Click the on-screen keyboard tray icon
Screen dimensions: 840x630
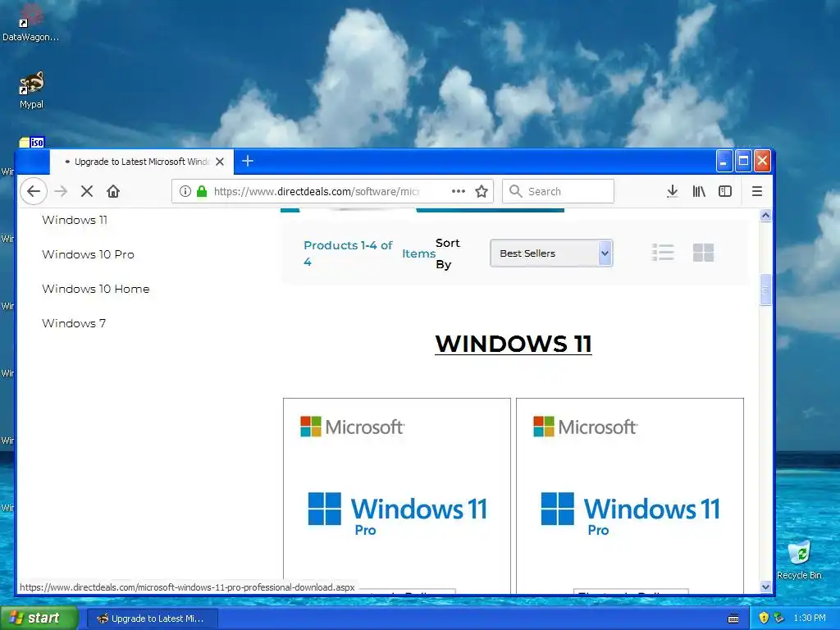[x=733, y=619]
